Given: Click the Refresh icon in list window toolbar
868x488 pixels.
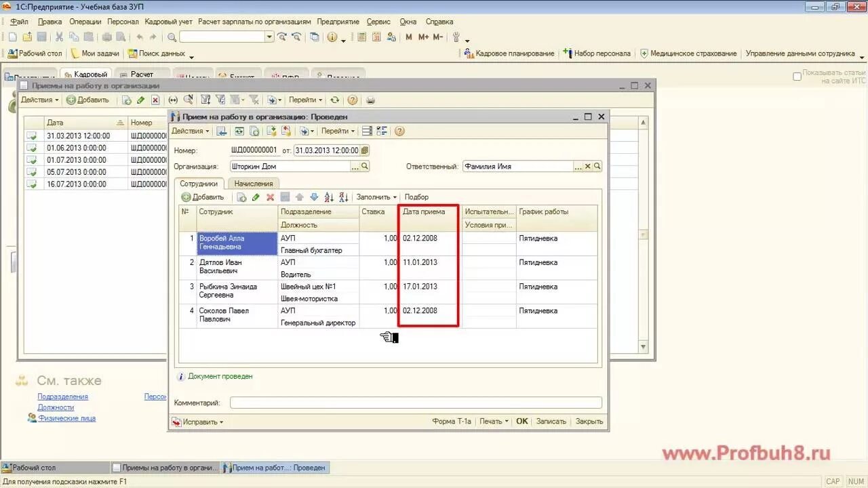Looking at the screenshot, I should click(334, 100).
